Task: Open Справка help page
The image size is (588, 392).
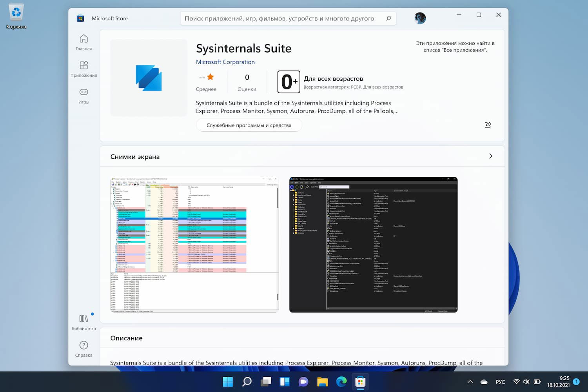Action: [83, 349]
